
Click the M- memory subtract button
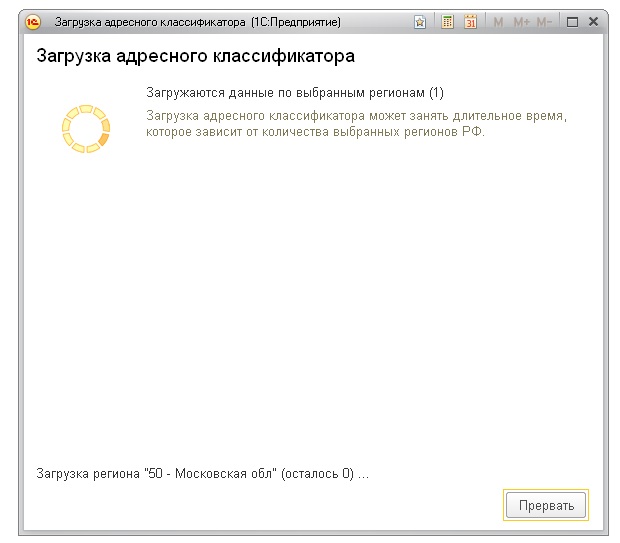pos(544,22)
